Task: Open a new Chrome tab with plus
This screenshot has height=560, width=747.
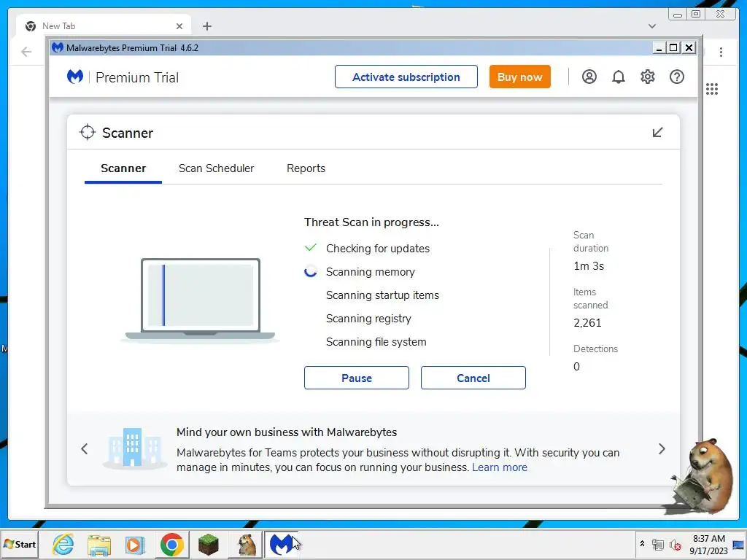Action: [x=206, y=26]
